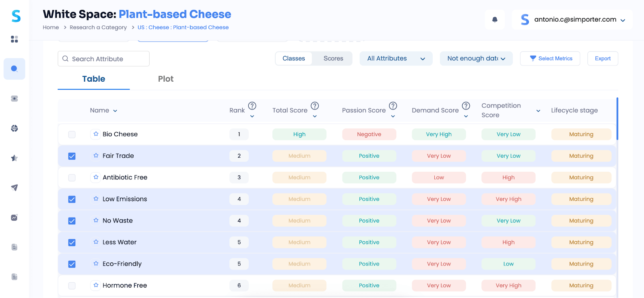Open the Not enough data dropdown
The height and width of the screenshot is (298, 644).
(x=476, y=58)
